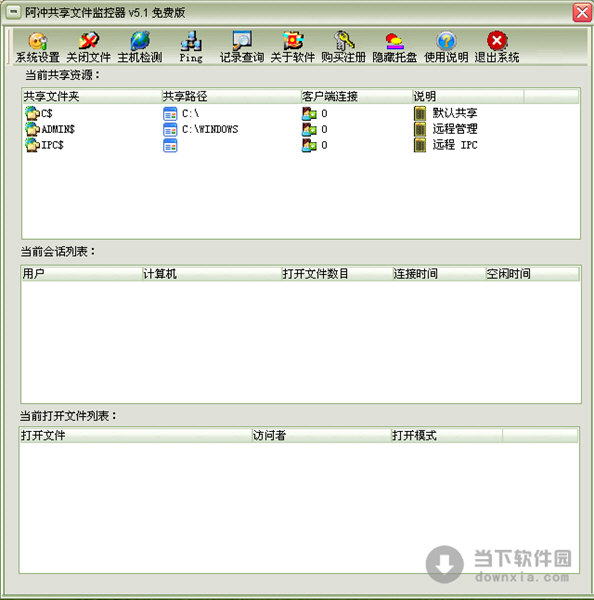Click client connection icon in IPC$ row
This screenshot has height=600, width=594.
(x=309, y=145)
